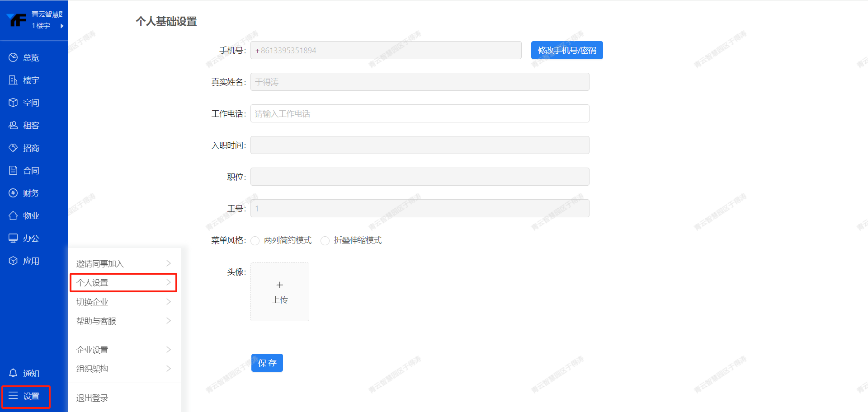Click the 修改手机号/密码 button
The height and width of the screenshot is (412, 868).
coord(567,50)
